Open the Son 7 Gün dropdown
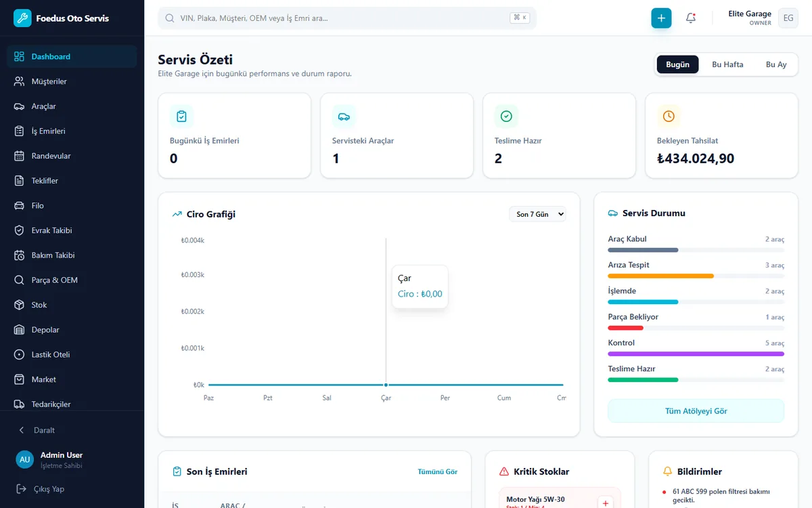The image size is (812, 508). point(538,214)
